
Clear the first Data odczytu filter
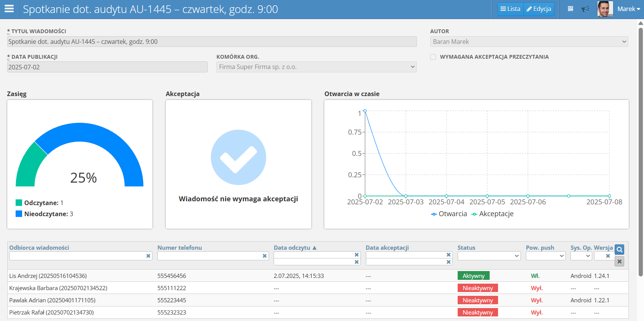coord(357,255)
